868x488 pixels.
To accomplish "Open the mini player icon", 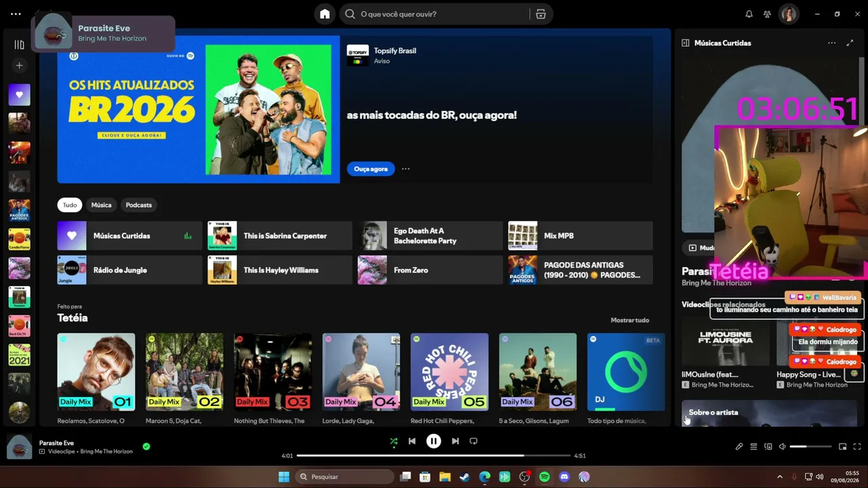I will pos(842,447).
